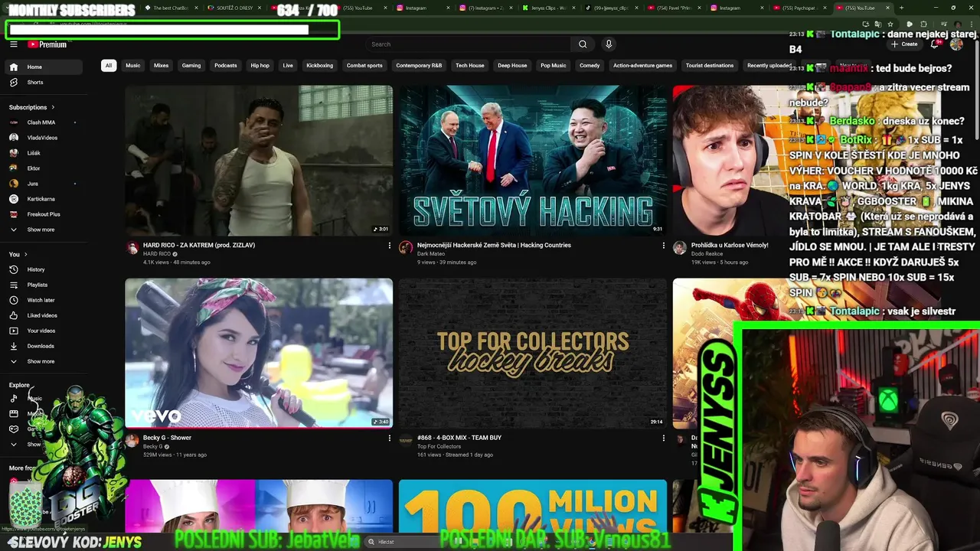Open Your videos in the sidebar
This screenshot has height=551, width=980.
pos(44,331)
